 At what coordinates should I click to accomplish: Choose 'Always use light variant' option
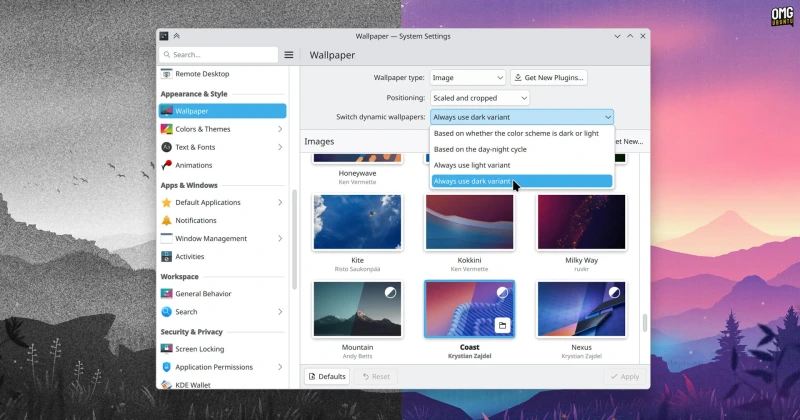472,165
